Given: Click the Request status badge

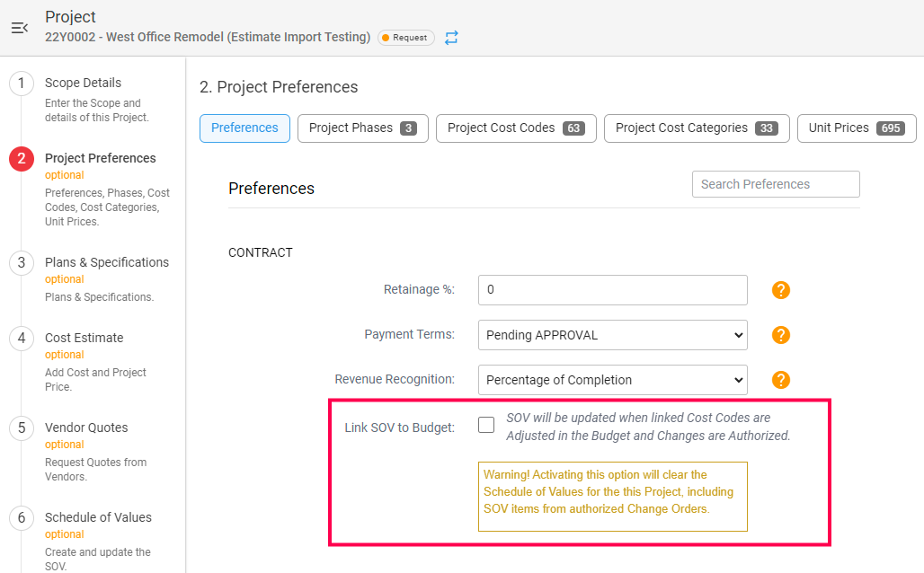Looking at the screenshot, I should [x=405, y=38].
